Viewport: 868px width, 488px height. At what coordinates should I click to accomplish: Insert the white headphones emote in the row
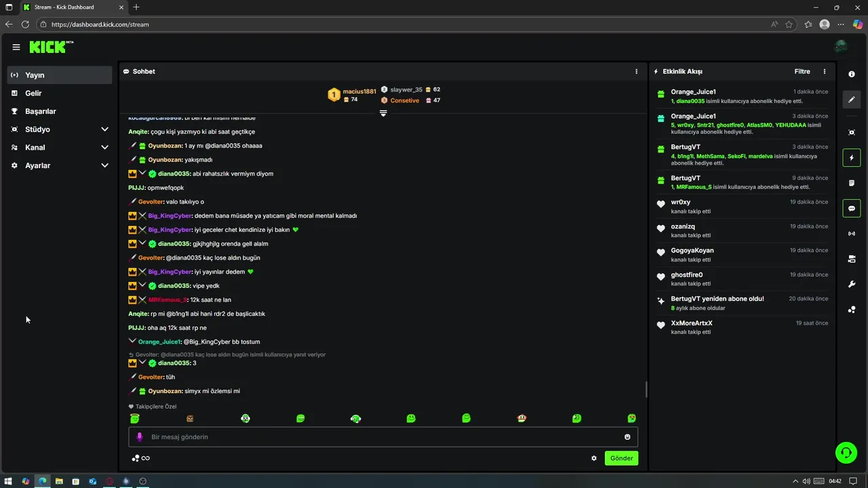point(355,418)
